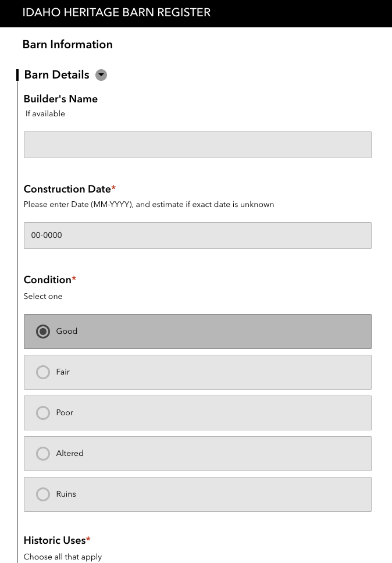Click the Barn Information heading

[x=67, y=44]
